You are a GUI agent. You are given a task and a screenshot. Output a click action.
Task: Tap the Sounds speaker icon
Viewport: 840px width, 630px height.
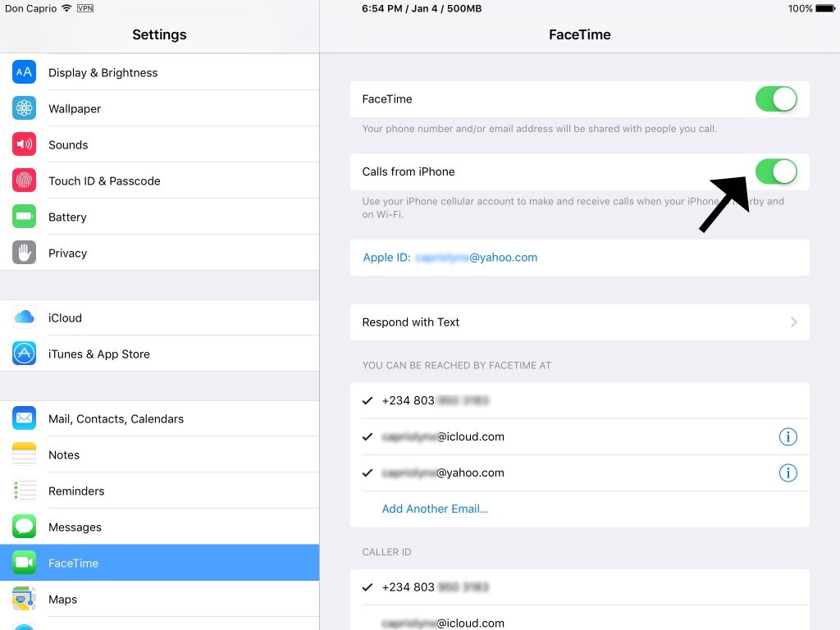pos(24,144)
